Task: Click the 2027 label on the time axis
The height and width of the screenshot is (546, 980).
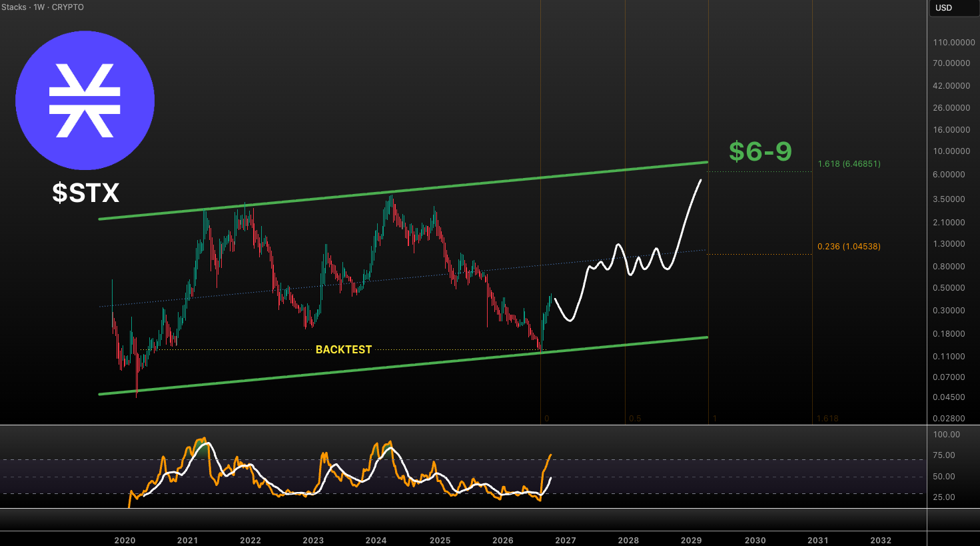Action: pos(566,541)
